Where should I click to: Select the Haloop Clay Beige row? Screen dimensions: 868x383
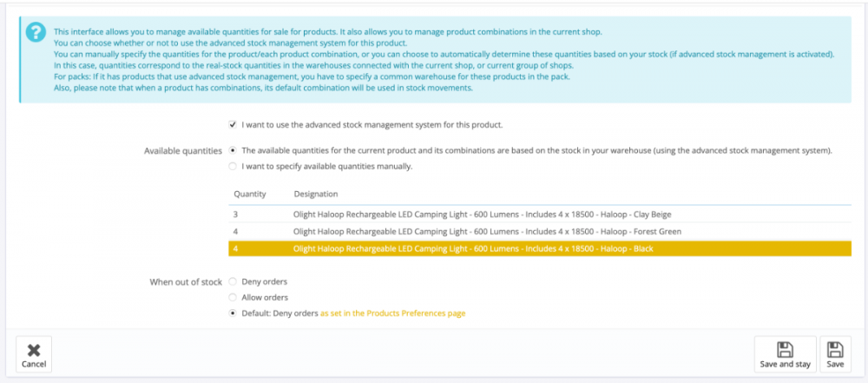pos(482,214)
